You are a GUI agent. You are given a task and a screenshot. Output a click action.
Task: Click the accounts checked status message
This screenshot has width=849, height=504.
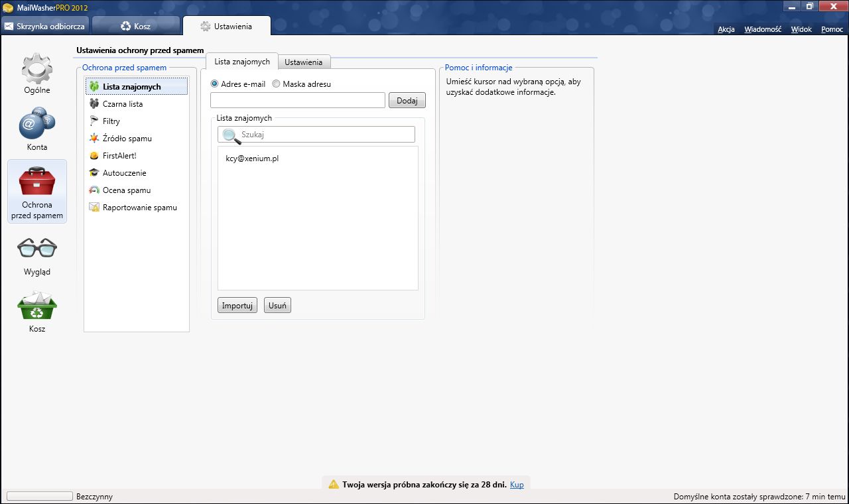coord(758,496)
